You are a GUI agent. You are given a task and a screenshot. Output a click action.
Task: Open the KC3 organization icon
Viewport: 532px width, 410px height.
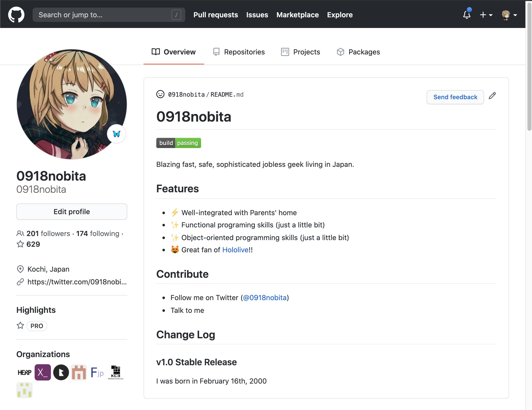(116, 372)
